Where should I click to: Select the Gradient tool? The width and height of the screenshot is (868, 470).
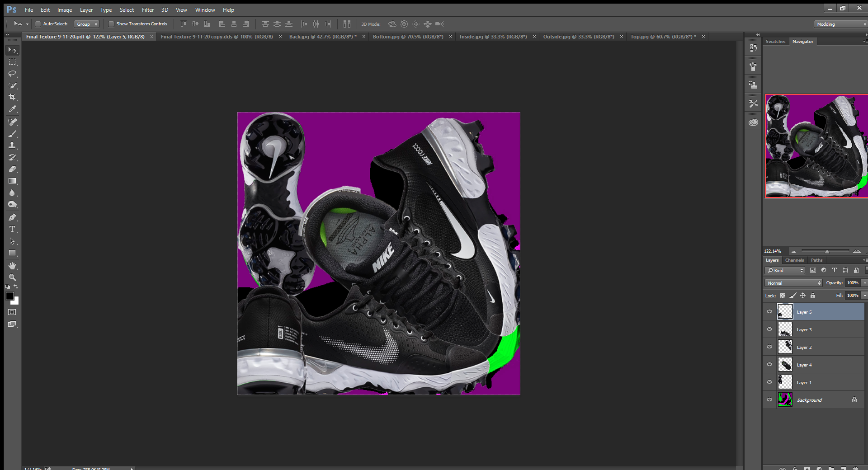(12, 181)
